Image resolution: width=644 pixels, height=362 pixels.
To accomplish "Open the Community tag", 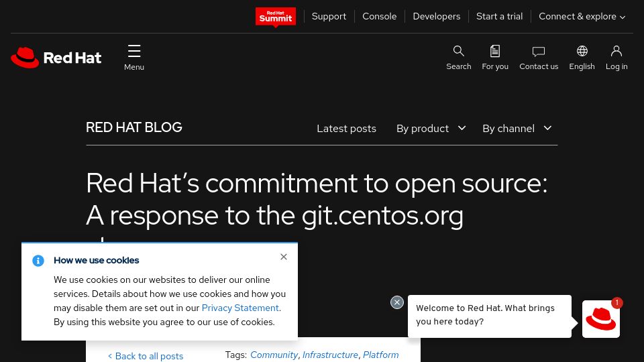I will (274, 355).
